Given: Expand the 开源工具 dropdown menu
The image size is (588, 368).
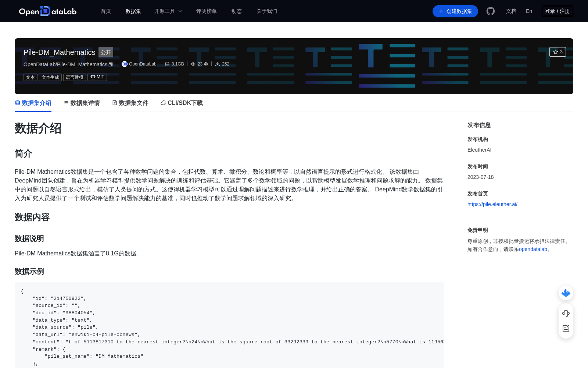Looking at the screenshot, I should (168, 11).
